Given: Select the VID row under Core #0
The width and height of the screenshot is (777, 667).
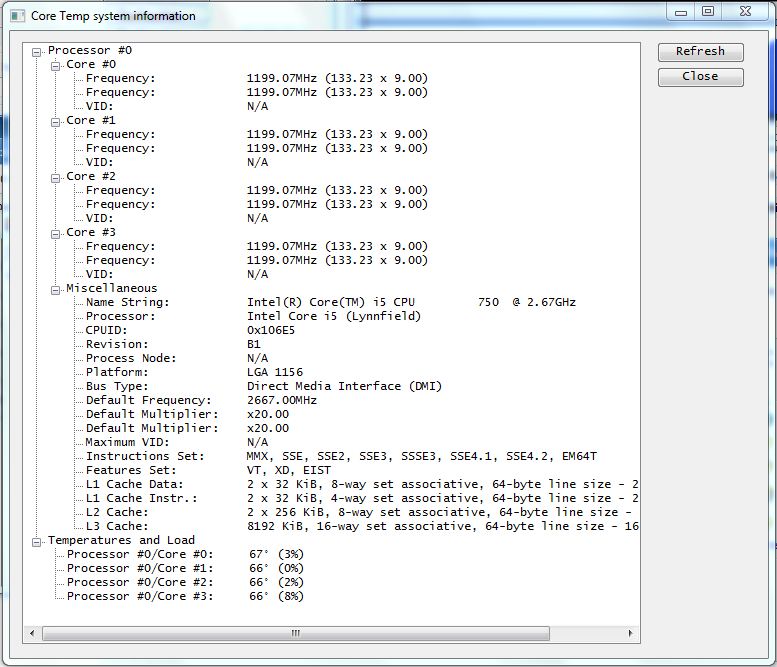Looking at the screenshot, I should (177, 106).
